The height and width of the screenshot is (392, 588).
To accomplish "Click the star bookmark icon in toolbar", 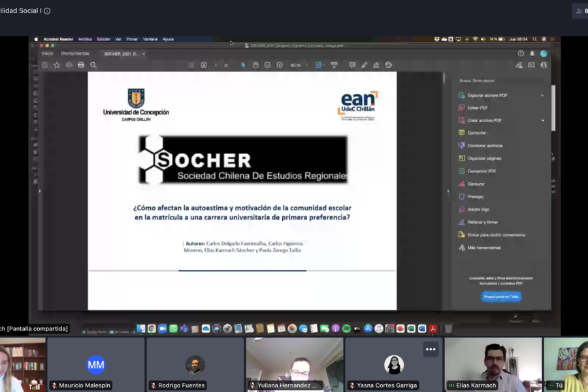I will coord(57,65).
